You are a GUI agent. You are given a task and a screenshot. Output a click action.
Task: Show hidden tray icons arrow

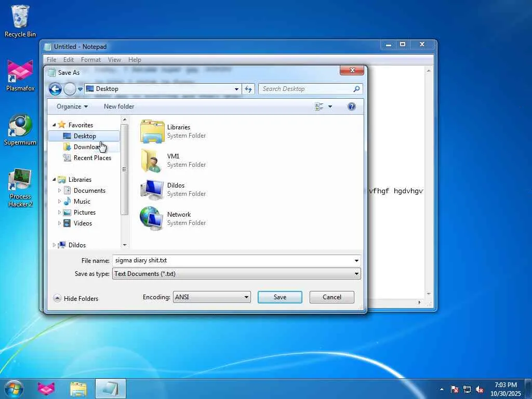442,389
